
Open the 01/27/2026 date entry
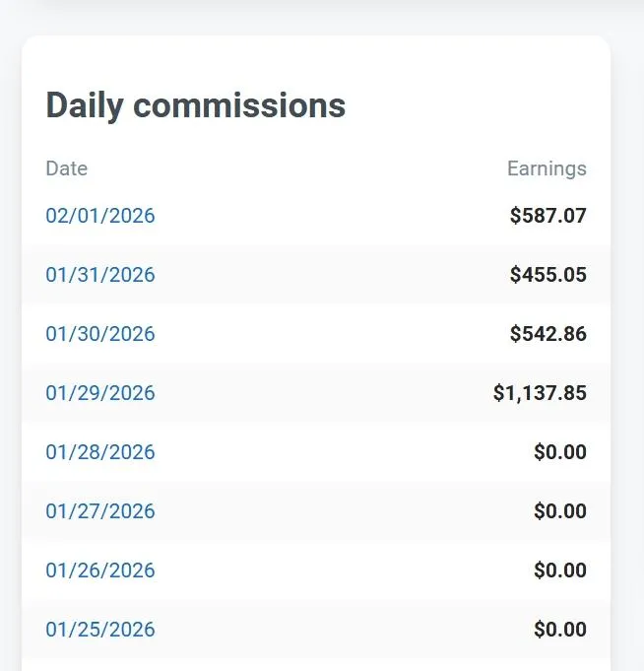click(x=100, y=511)
